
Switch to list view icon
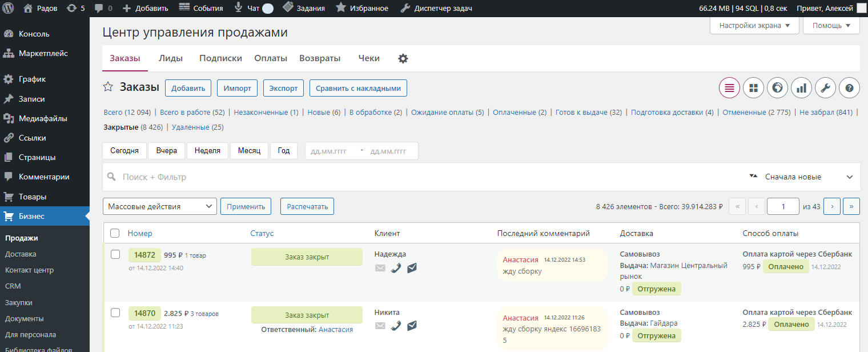click(x=729, y=87)
